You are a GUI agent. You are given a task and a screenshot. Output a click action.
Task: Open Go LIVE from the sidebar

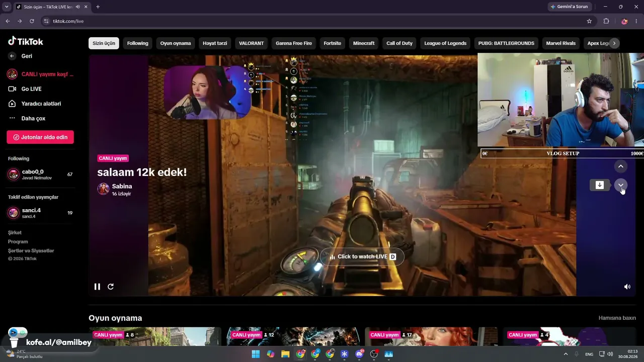point(31,89)
